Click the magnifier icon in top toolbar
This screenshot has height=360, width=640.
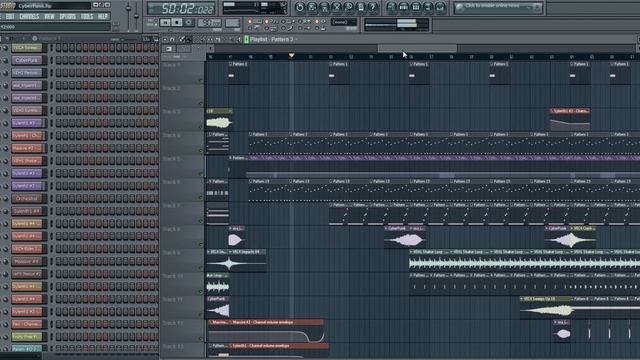pyautogui.click(x=349, y=7)
